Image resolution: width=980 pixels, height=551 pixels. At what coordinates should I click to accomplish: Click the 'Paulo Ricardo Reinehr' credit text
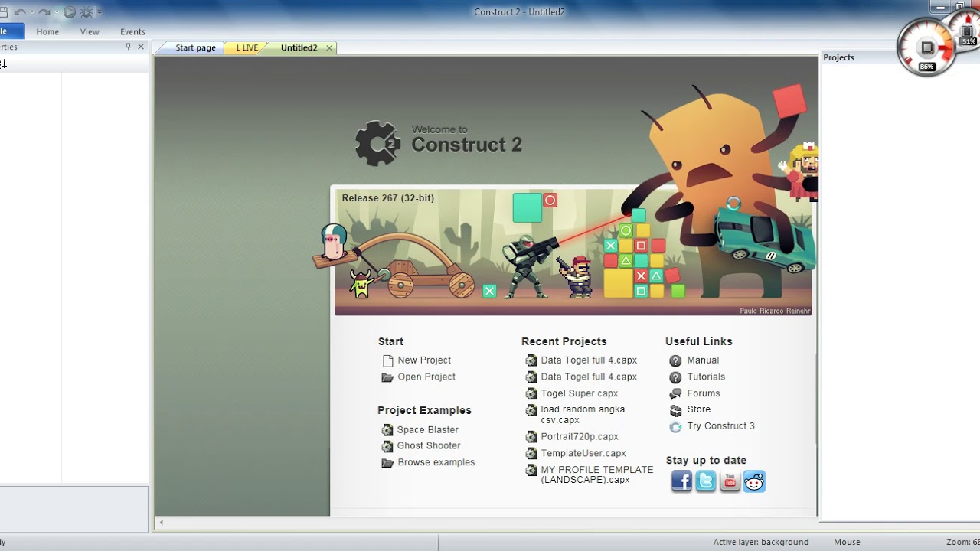774,311
